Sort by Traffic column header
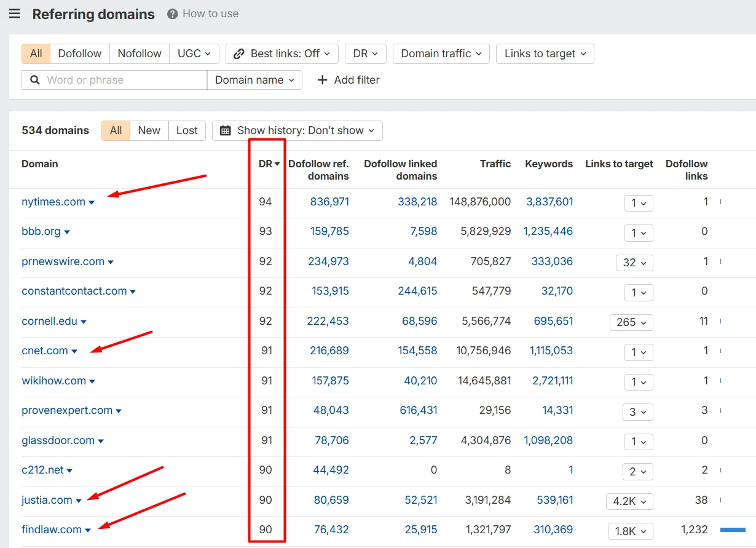 pyautogui.click(x=495, y=164)
